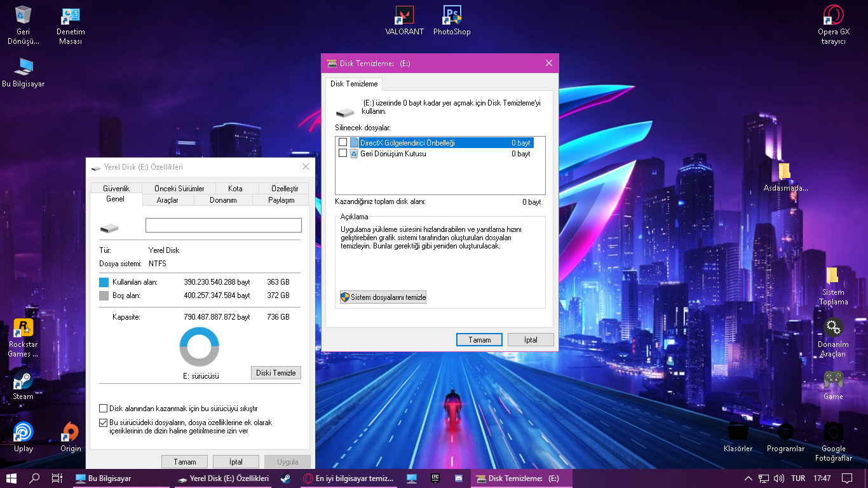Open the Programlar desktop icon
868x488 pixels.
pyautogui.click(x=785, y=437)
